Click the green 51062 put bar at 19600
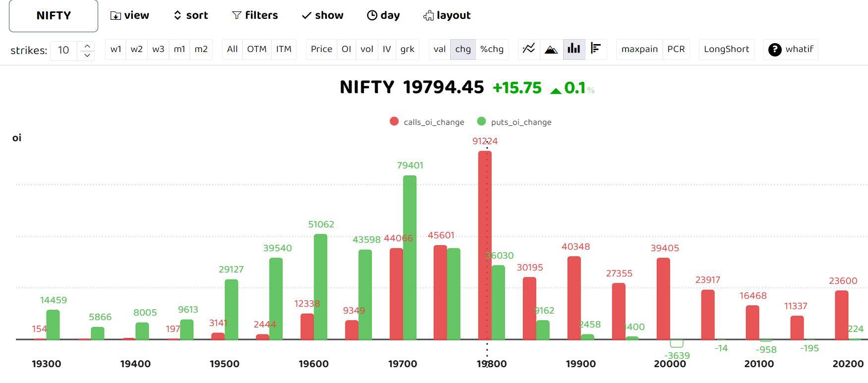868x383 pixels. pos(321,287)
